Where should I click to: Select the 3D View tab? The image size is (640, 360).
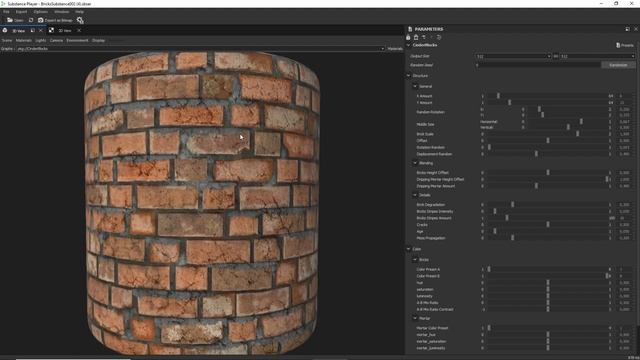click(x=18, y=31)
